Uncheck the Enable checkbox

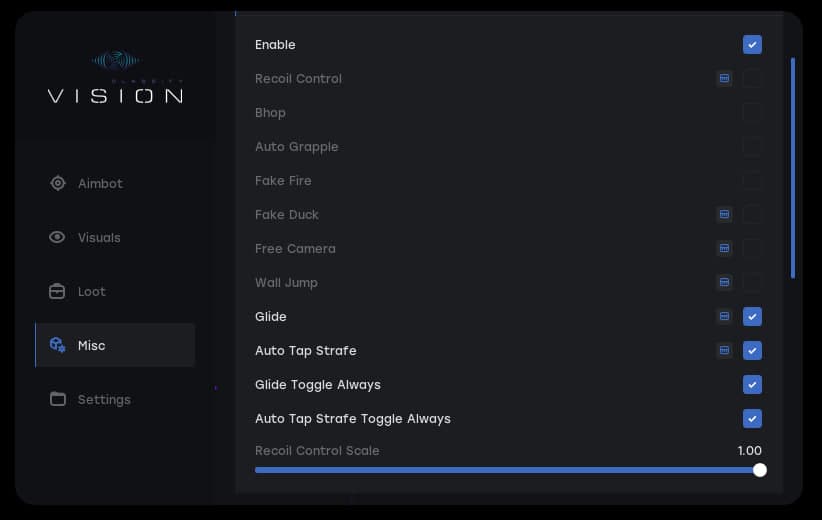pos(752,45)
